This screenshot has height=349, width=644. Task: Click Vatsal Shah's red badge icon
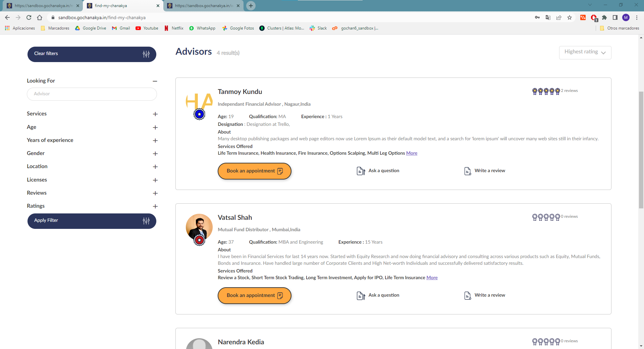click(199, 240)
